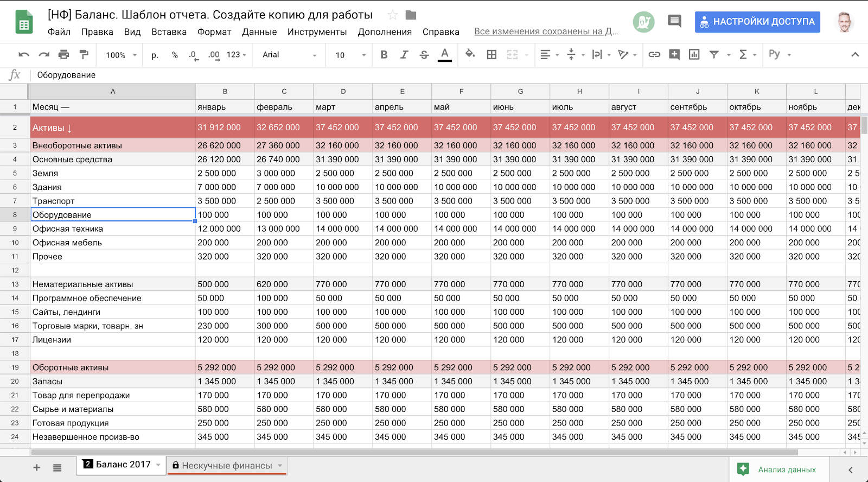Open the Дополнения menu
This screenshot has width=868, height=482.
385,32
